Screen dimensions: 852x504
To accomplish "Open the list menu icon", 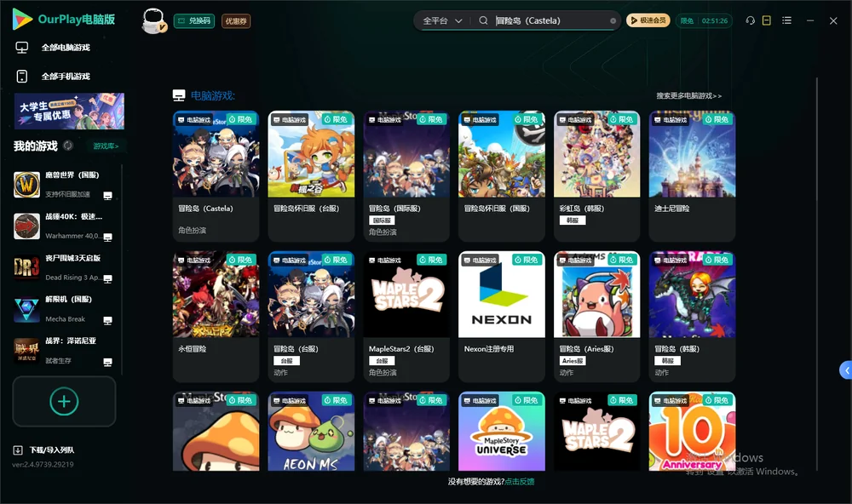I will (x=786, y=20).
